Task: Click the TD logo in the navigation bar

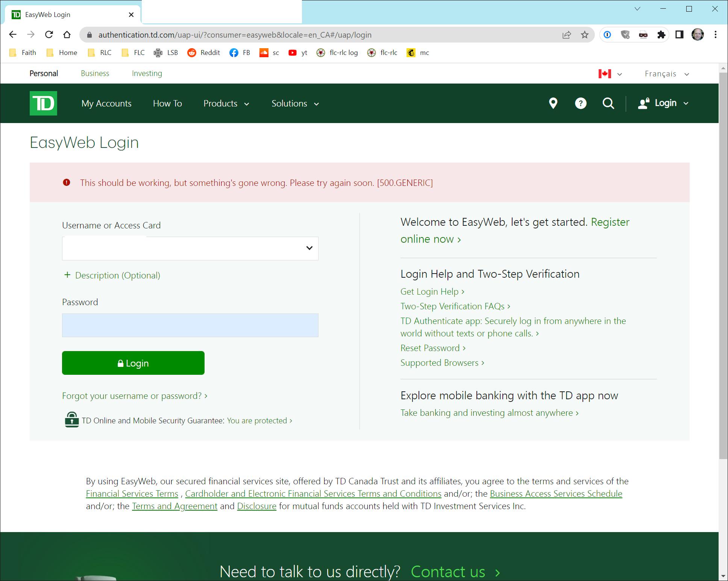Action: (x=43, y=103)
